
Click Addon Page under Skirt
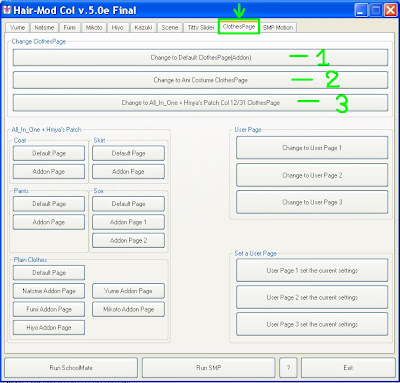pos(128,172)
